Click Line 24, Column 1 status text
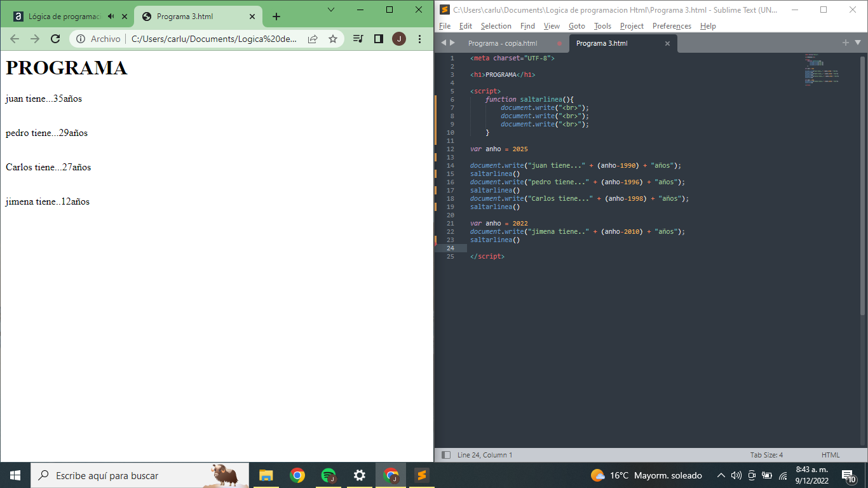 click(x=485, y=455)
